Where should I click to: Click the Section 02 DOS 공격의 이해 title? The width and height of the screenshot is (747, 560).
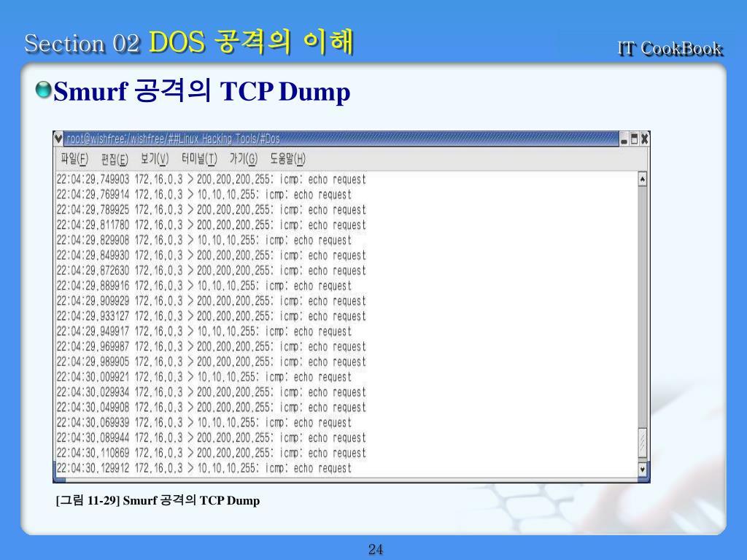pyautogui.click(x=189, y=42)
